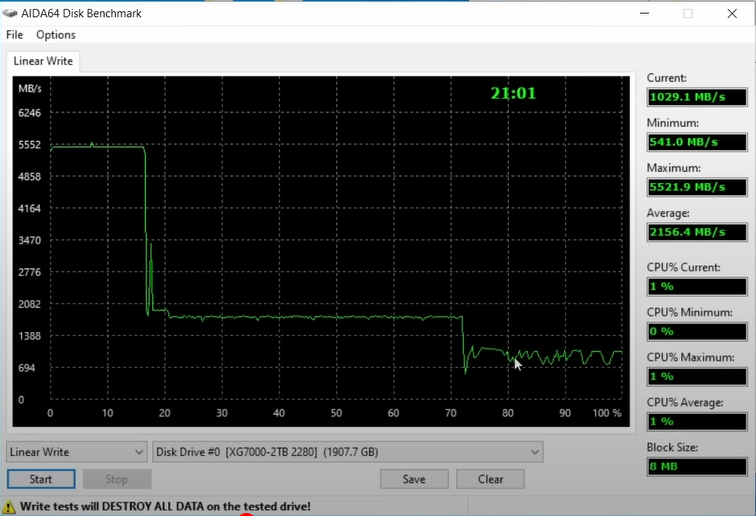Image resolution: width=756 pixels, height=516 pixels.
Task: Minimize the AIDA64 Disk Benchmark window
Action: point(644,13)
